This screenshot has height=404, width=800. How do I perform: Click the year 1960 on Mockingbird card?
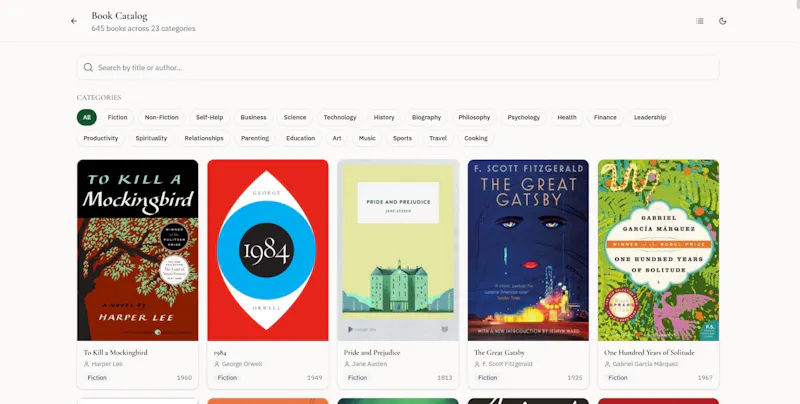184,378
